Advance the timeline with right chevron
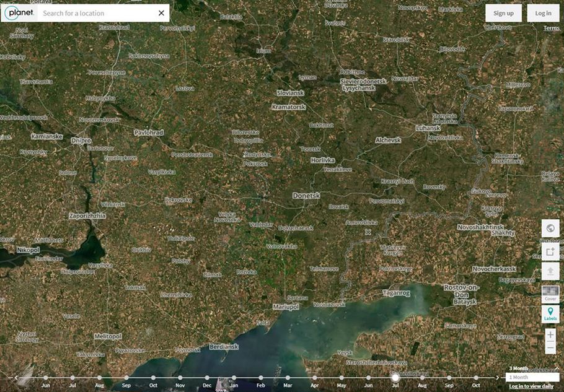This screenshot has width=564, height=392. tap(497, 378)
